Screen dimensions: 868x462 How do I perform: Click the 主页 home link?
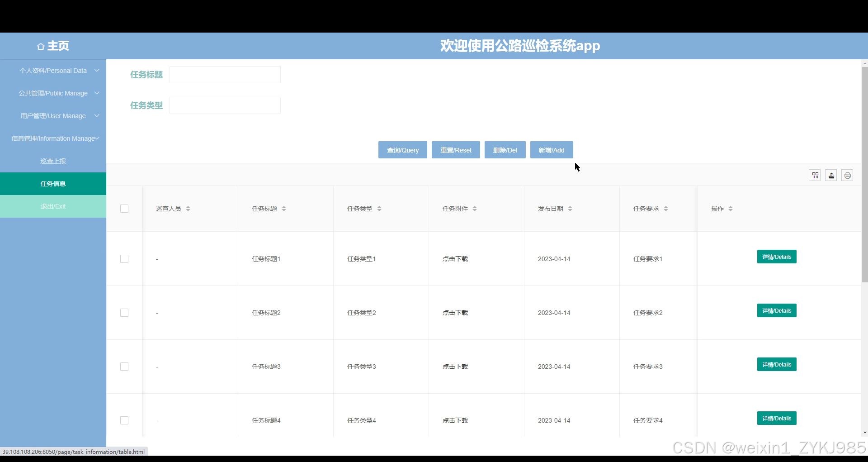tap(53, 46)
